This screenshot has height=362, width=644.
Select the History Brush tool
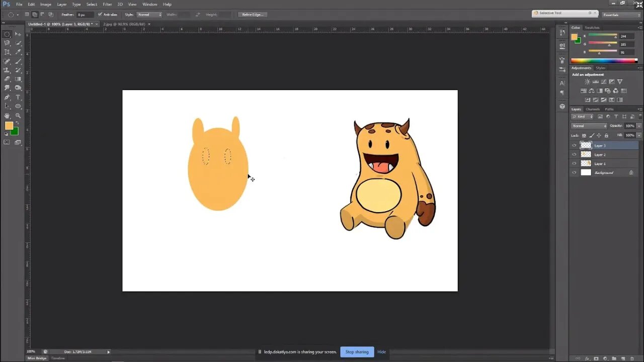coord(18,70)
